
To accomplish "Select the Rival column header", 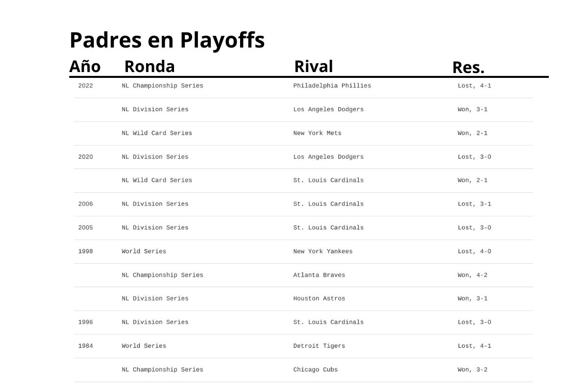I will 314,66.
